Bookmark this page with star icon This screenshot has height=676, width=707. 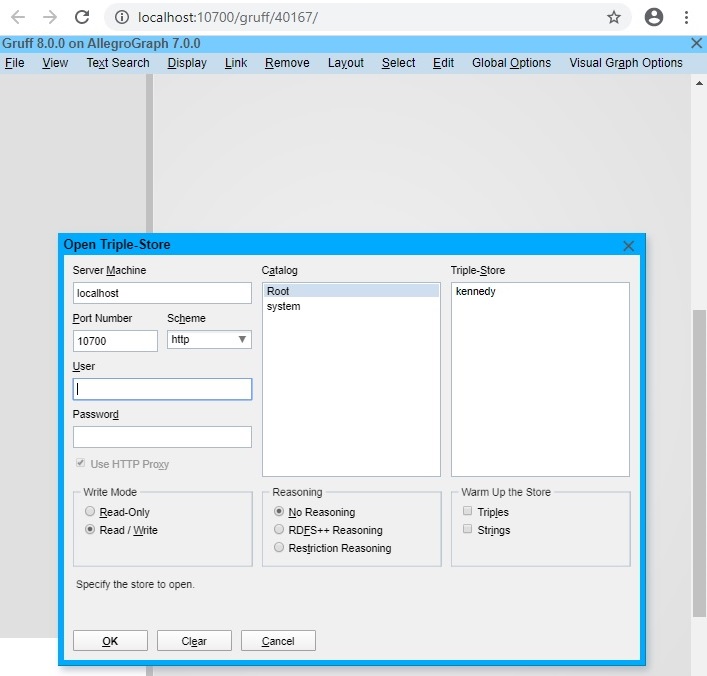[x=614, y=17]
